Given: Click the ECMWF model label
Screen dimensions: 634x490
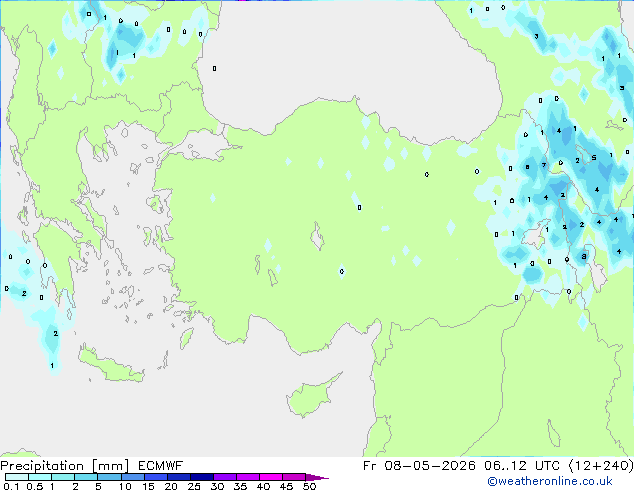Looking at the screenshot, I should point(161,466).
